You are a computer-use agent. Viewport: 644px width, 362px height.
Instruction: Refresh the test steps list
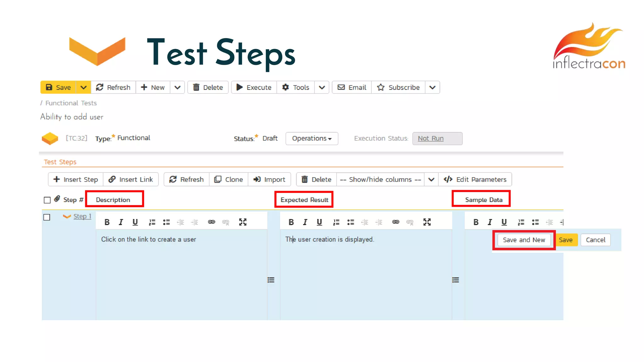(x=186, y=179)
